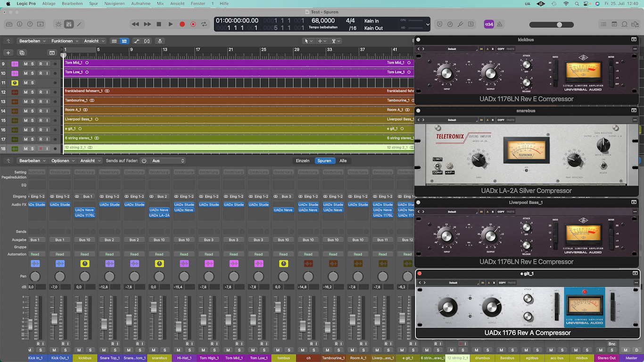Image resolution: width=644 pixels, height=362 pixels.
Task: Toggle the Count-in 1234 button
Action: 489,24
